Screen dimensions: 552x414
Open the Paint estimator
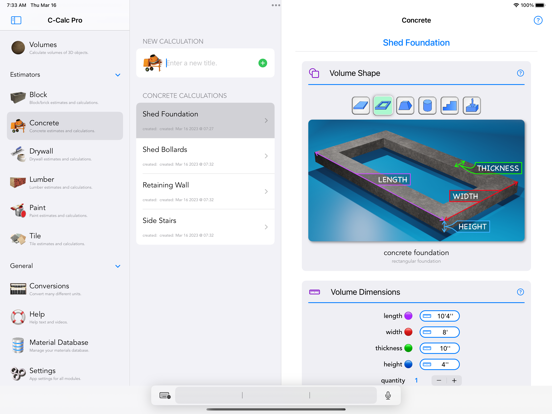click(65, 211)
